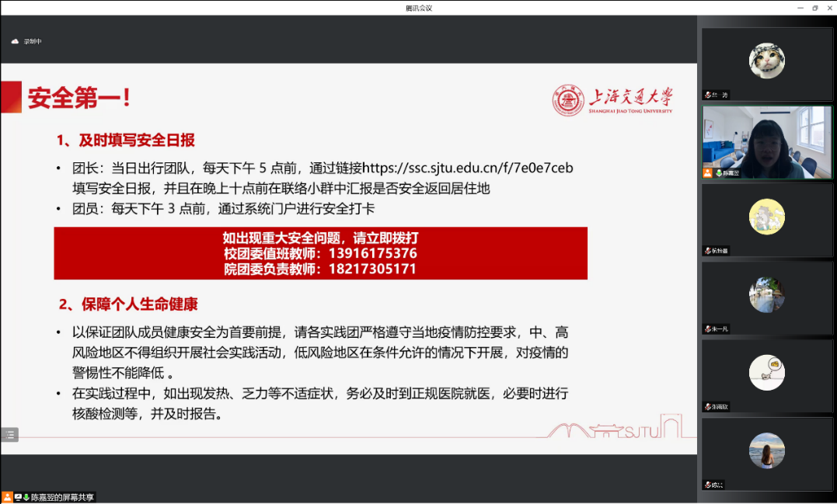Select 陈嘉翌's live video tile

[766, 140]
